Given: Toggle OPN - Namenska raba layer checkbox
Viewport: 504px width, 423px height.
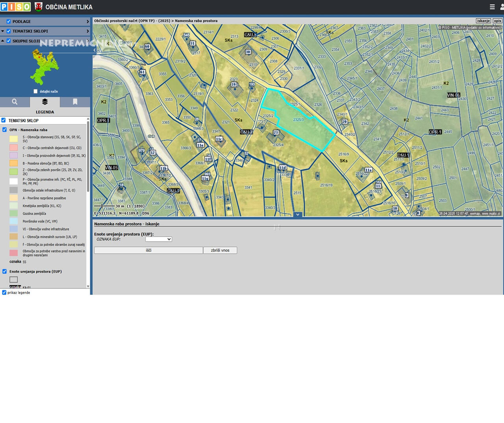Looking at the screenshot, I should (x=5, y=130).
